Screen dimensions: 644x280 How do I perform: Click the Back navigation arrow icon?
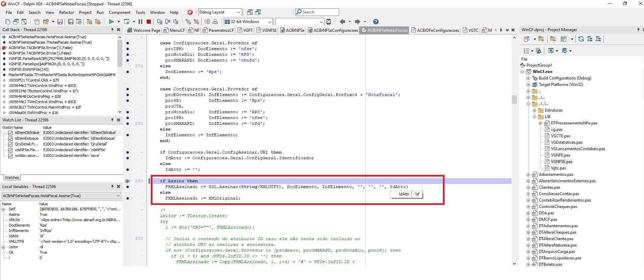tap(342, 22)
